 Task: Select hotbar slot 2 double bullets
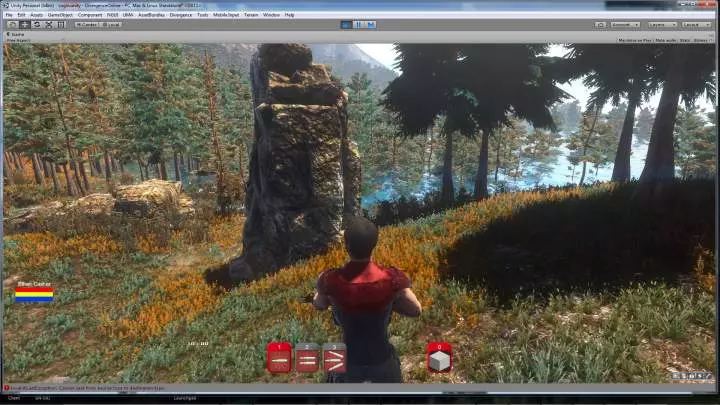[x=307, y=357]
